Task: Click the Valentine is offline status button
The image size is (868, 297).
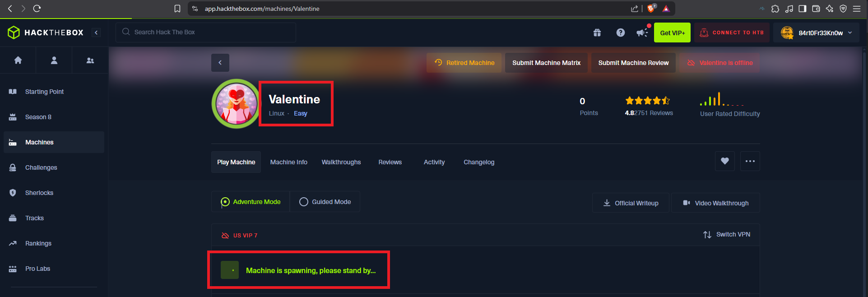Action: coord(719,63)
